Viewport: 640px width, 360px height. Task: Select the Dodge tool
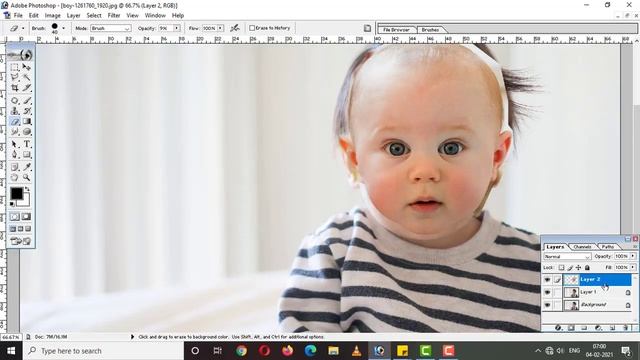pos(27,131)
